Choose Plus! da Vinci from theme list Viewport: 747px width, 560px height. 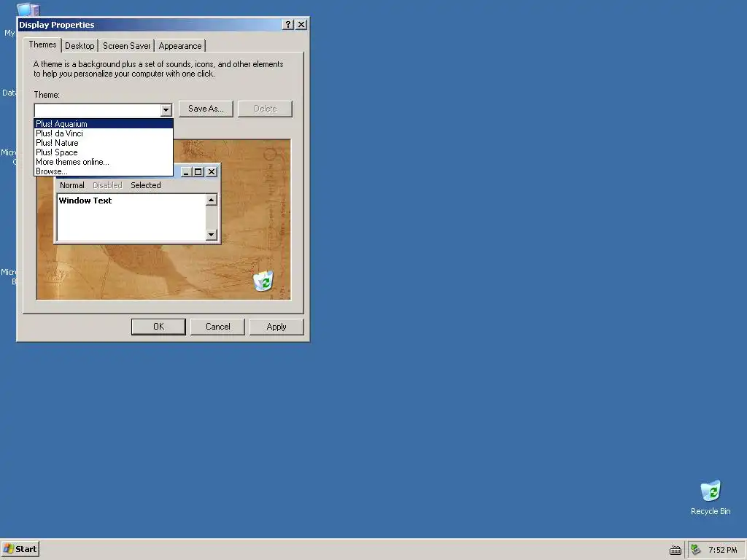104,133
